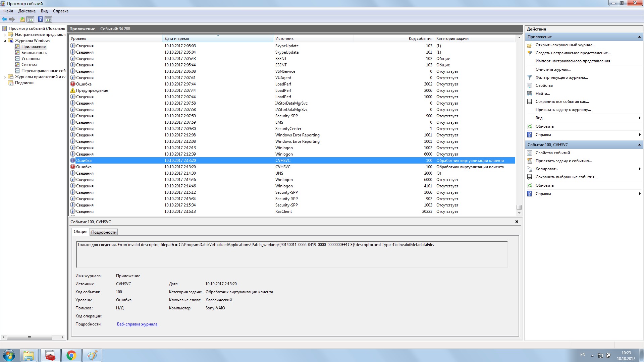Click green Refresh icon under Приложение actions

click(x=530, y=126)
